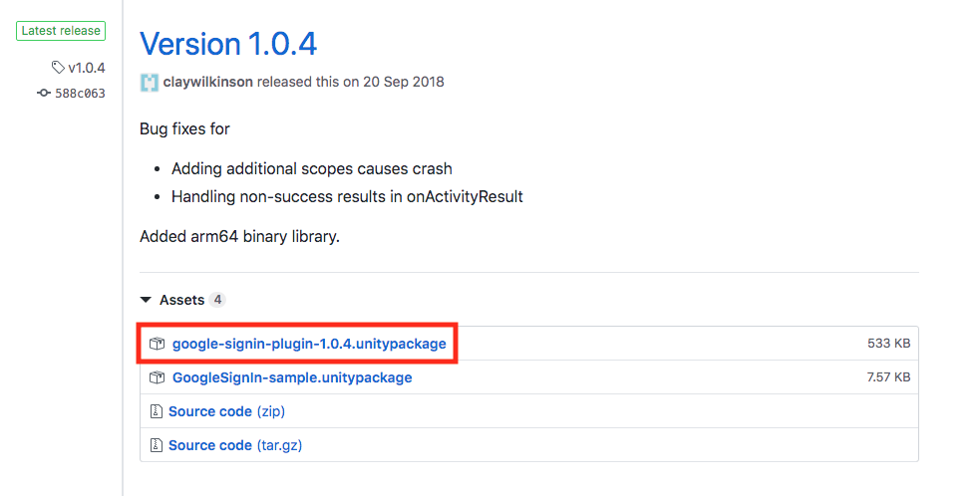This screenshot has width=980, height=496.
Task: Download GoogleSignIn-sample.unitypackage
Action: (x=292, y=377)
